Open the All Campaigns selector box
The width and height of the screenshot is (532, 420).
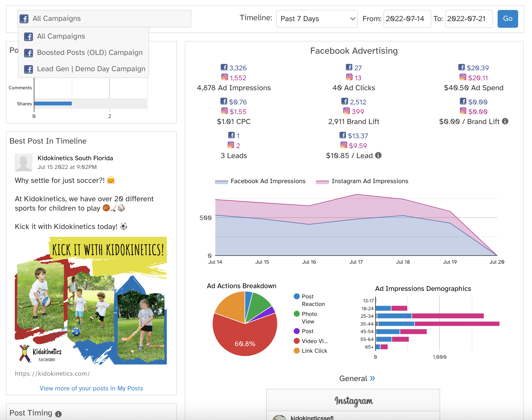click(104, 19)
